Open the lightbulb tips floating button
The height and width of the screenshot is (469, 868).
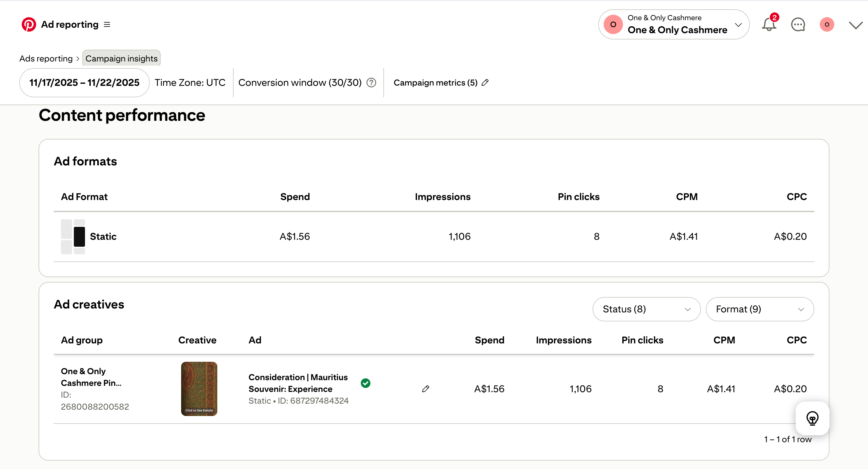(x=812, y=418)
